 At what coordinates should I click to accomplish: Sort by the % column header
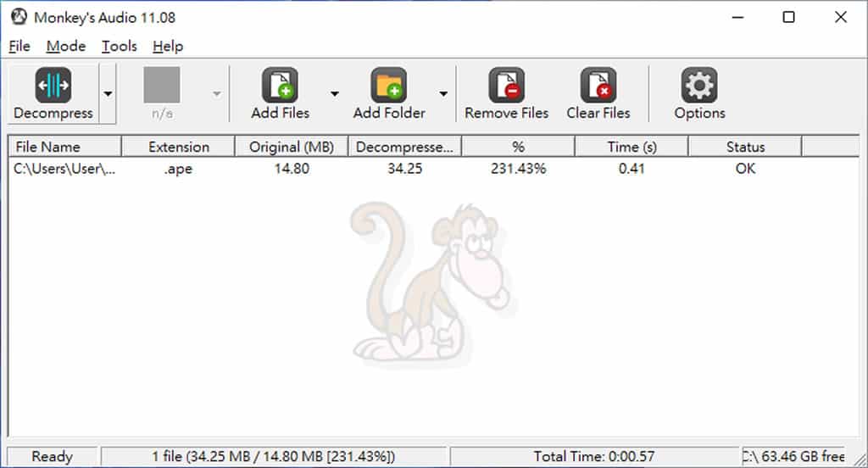coord(518,147)
